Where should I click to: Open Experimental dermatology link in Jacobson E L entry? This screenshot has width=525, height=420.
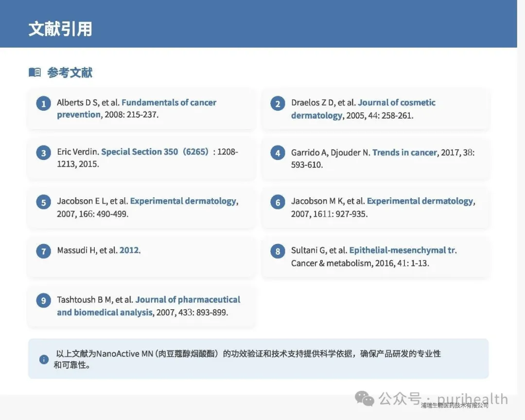(x=183, y=201)
